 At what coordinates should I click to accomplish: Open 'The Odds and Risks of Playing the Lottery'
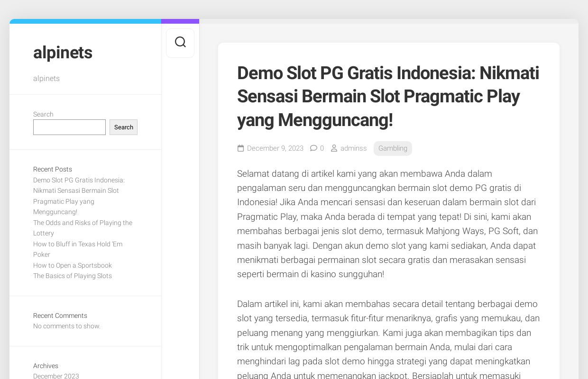click(x=83, y=228)
